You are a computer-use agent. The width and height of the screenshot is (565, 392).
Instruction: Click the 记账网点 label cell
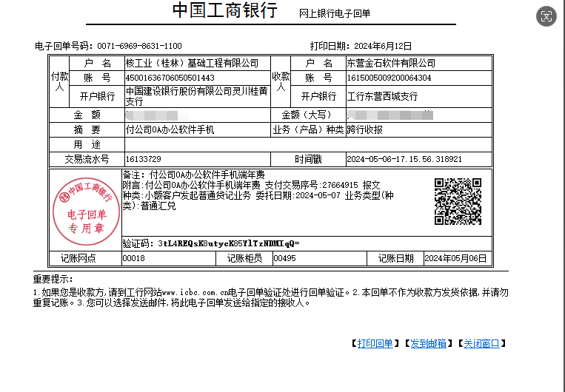(x=85, y=258)
